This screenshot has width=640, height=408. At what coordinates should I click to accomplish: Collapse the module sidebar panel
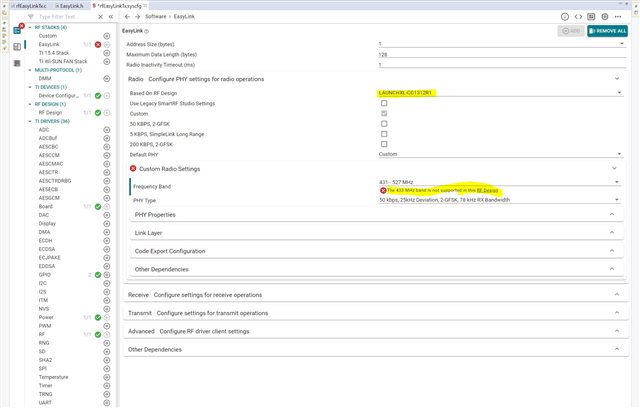(x=110, y=17)
